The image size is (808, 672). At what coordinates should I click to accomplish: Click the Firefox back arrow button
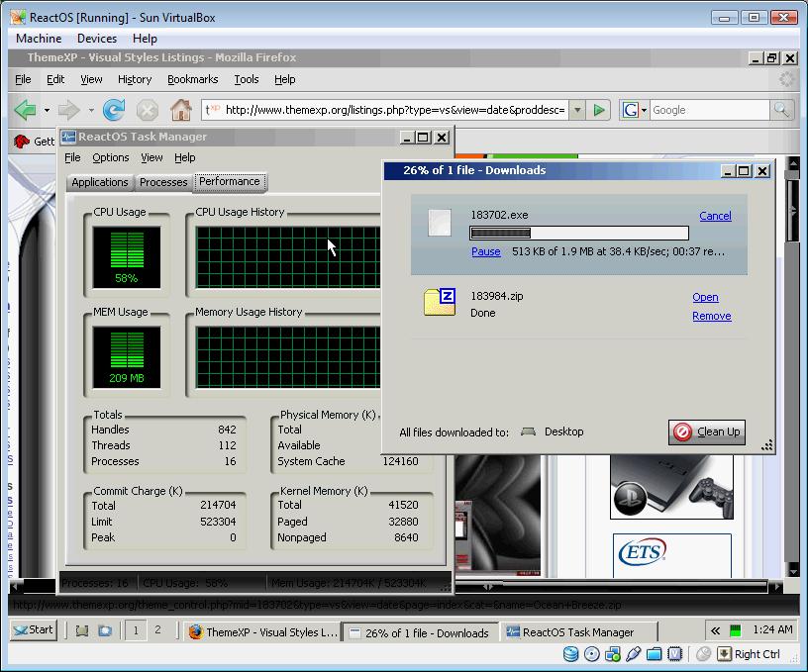(x=26, y=110)
